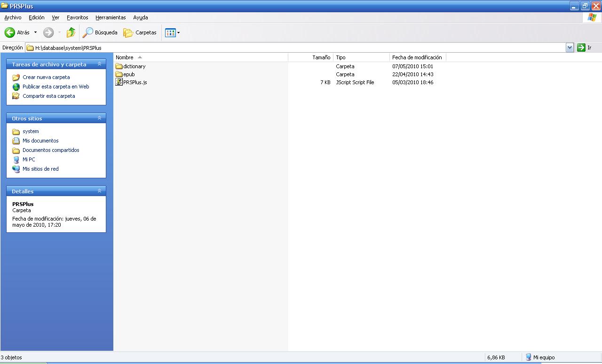Click Publicar esta carpeta en Web
The width and height of the screenshot is (602, 364).
pyautogui.click(x=56, y=87)
